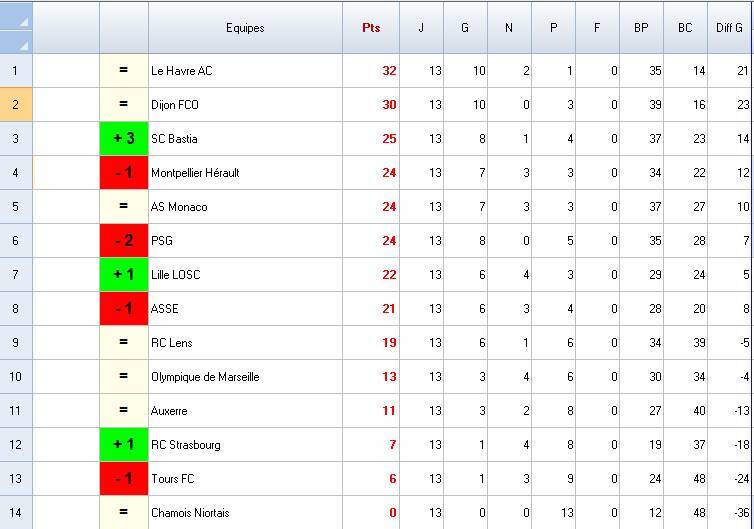Select the Diff G column header
Viewport: 754px width, 529px height.
pyautogui.click(x=729, y=28)
